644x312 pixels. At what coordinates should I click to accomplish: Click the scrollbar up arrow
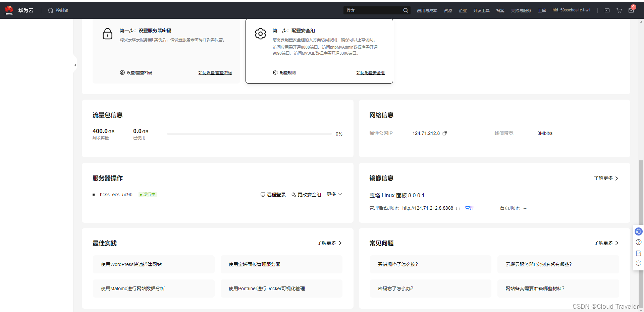[x=641, y=22]
